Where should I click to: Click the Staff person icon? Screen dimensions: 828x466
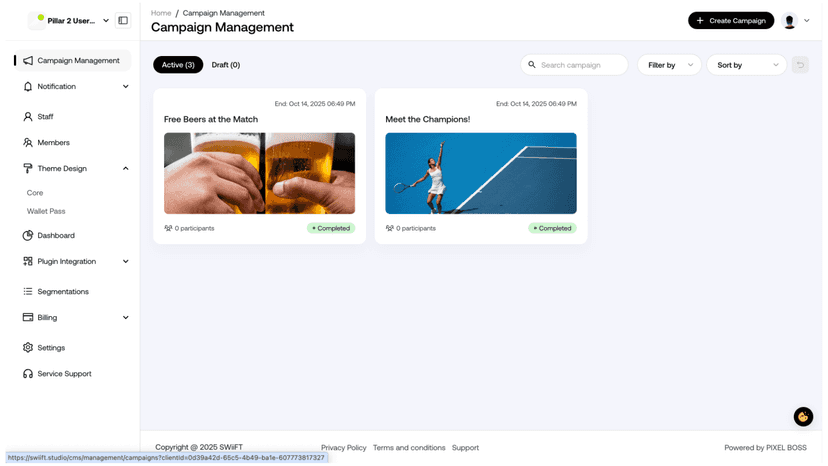[28, 117]
